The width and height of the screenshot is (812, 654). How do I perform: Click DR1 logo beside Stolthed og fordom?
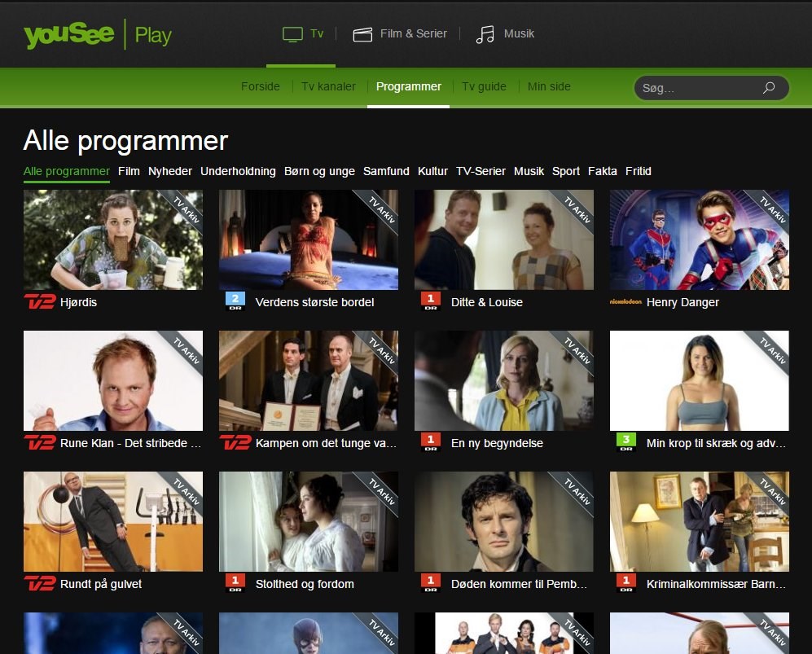click(x=235, y=583)
